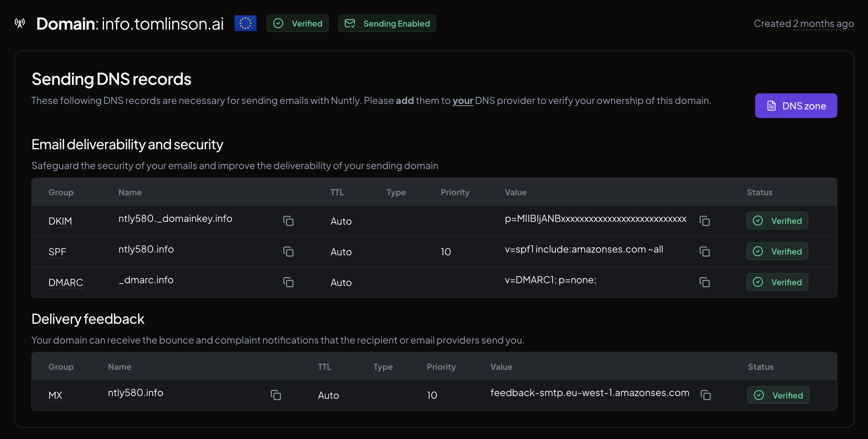Open the DNS zone panel
The image size is (868, 439).
[x=796, y=106]
